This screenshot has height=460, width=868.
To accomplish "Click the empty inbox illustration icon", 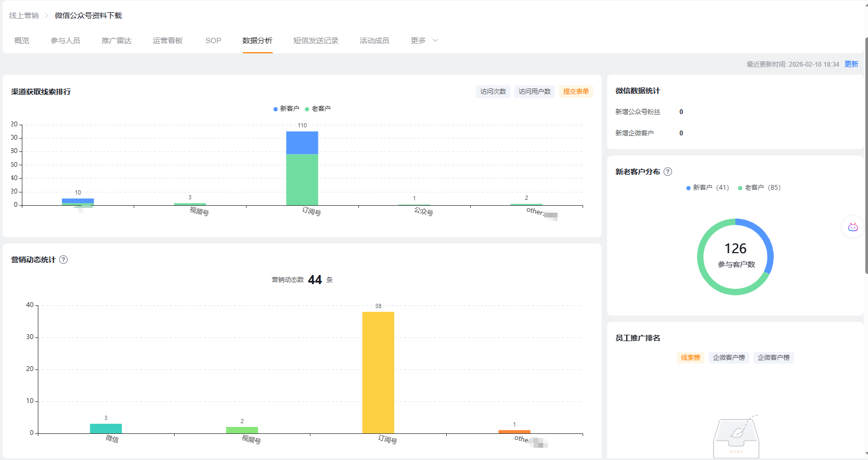I will [x=736, y=436].
